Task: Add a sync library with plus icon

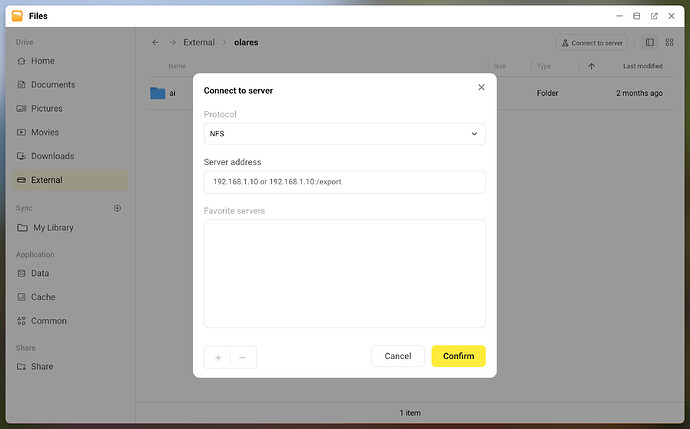Action: pos(117,208)
